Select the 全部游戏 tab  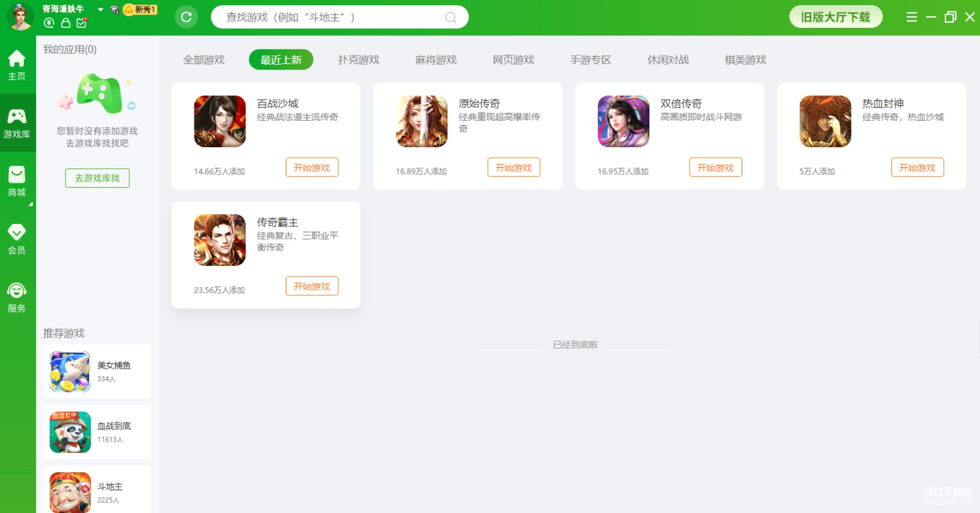(204, 60)
